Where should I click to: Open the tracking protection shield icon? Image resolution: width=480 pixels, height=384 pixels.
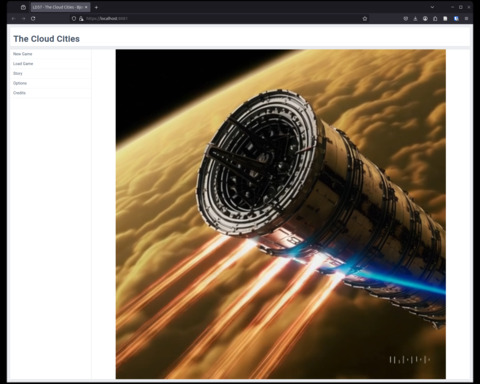click(74, 19)
